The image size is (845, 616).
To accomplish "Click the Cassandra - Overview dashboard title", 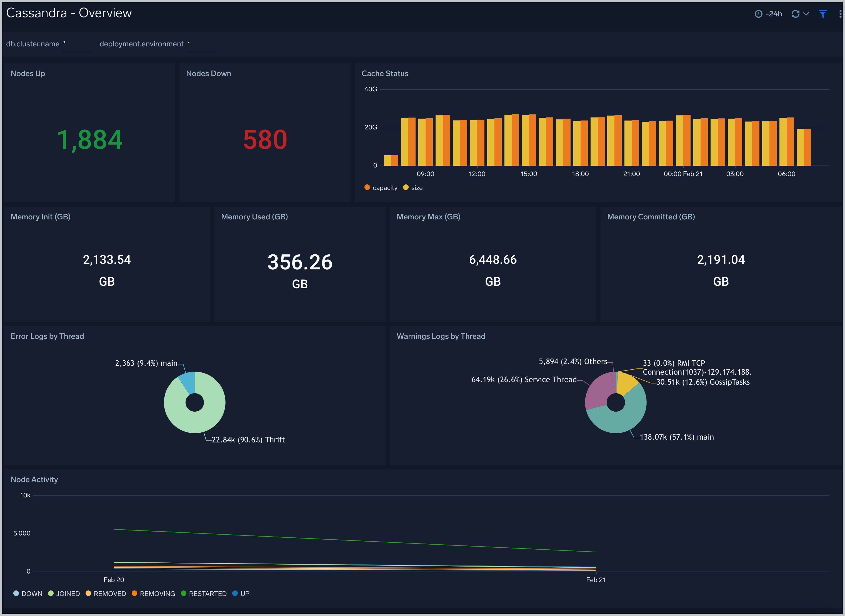I will tap(69, 13).
